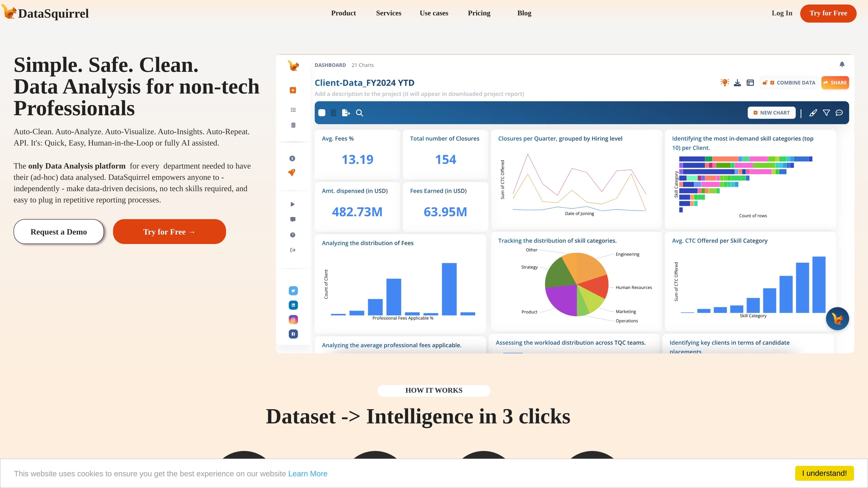Open the Analyzing the distribution of Fees chart
The image size is (868, 488).
pyautogui.click(x=400, y=284)
